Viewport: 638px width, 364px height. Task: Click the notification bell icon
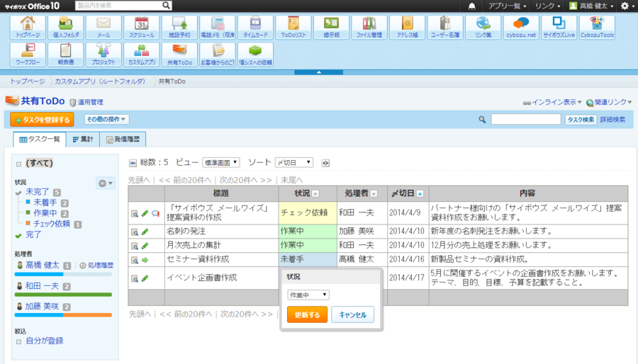(x=472, y=6)
